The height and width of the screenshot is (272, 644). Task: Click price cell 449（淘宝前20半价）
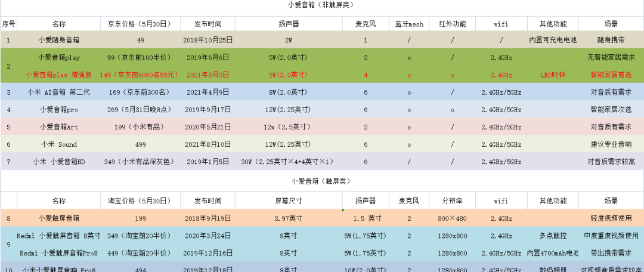point(140,253)
